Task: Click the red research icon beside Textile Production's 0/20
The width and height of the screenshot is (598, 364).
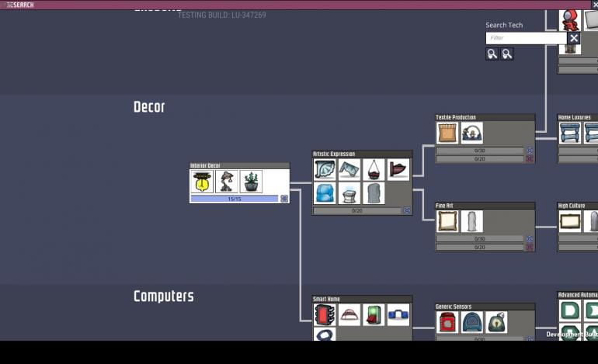Action: pos(530,158)
